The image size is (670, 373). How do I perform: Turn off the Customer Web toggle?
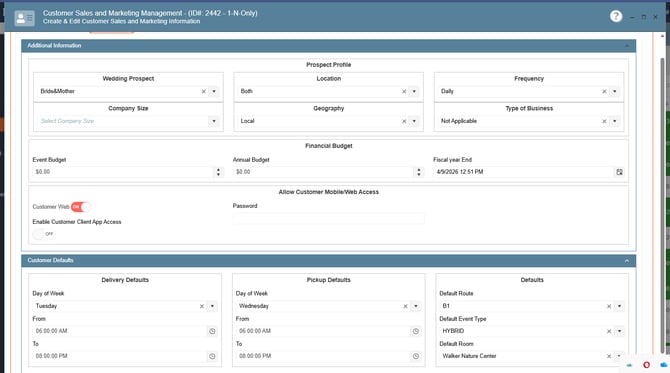(x=81, y=207)
